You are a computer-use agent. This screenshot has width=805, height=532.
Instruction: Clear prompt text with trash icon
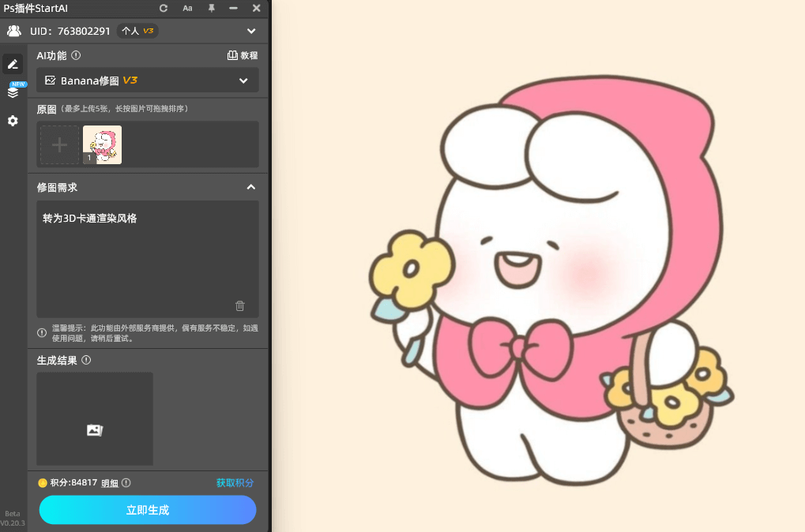point(239,305)
